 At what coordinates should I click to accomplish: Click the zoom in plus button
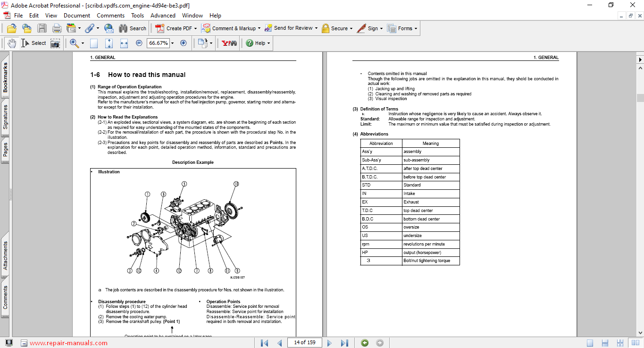click(x=184, y=43)
